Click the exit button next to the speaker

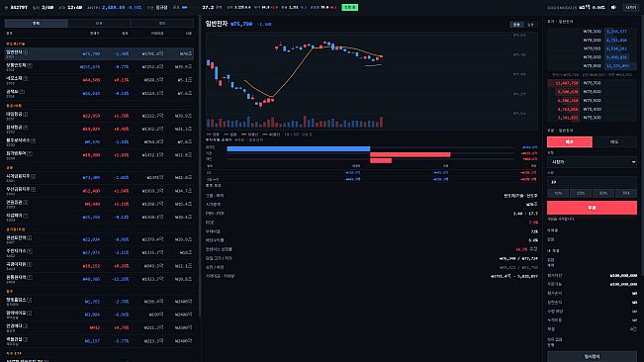(x=630, y=7)
